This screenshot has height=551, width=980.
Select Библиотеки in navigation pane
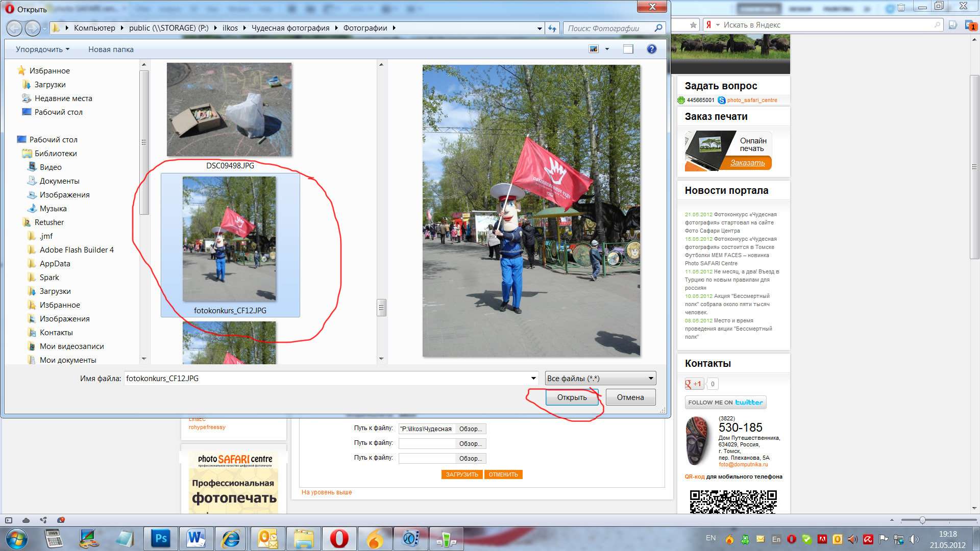point(56,154)
